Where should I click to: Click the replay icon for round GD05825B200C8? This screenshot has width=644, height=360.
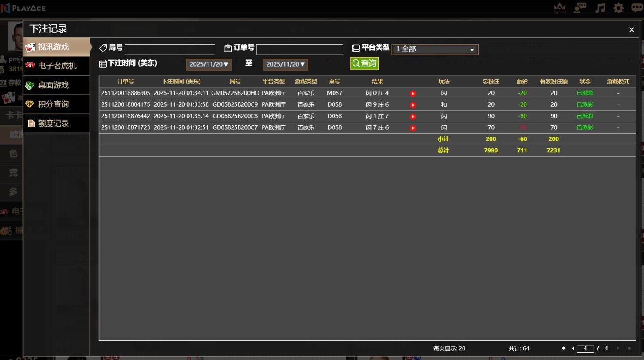click(413, 117)
